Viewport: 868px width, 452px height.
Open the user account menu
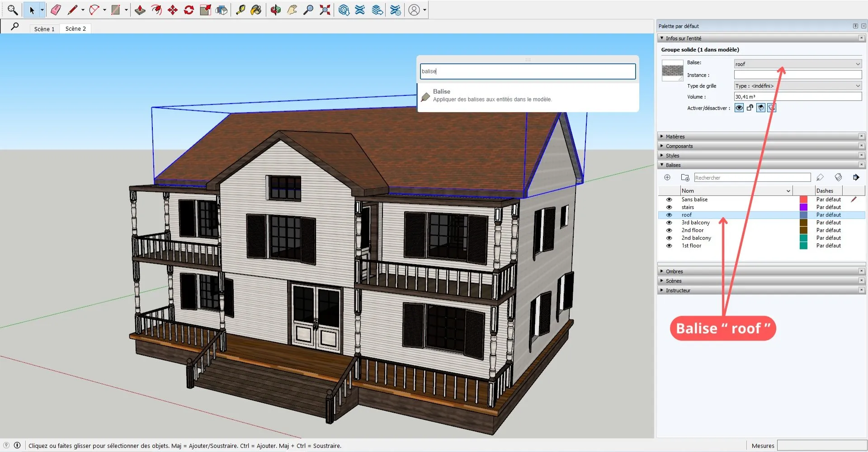pos(417,10)
